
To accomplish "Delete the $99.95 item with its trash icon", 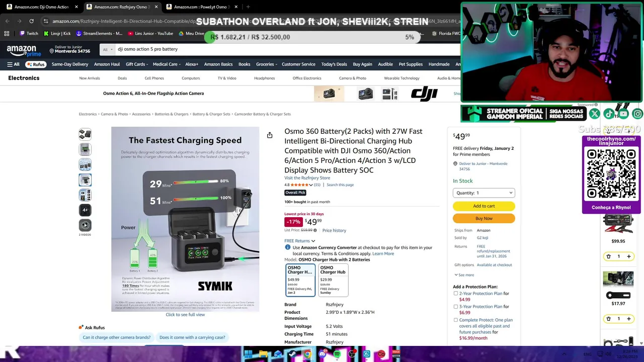I will 608,256.
